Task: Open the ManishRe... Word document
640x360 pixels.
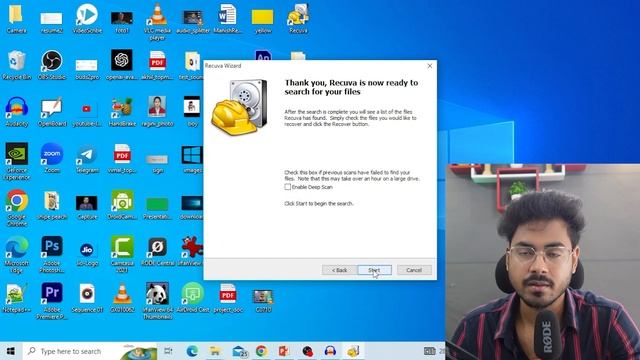Action: pos(227,18)
